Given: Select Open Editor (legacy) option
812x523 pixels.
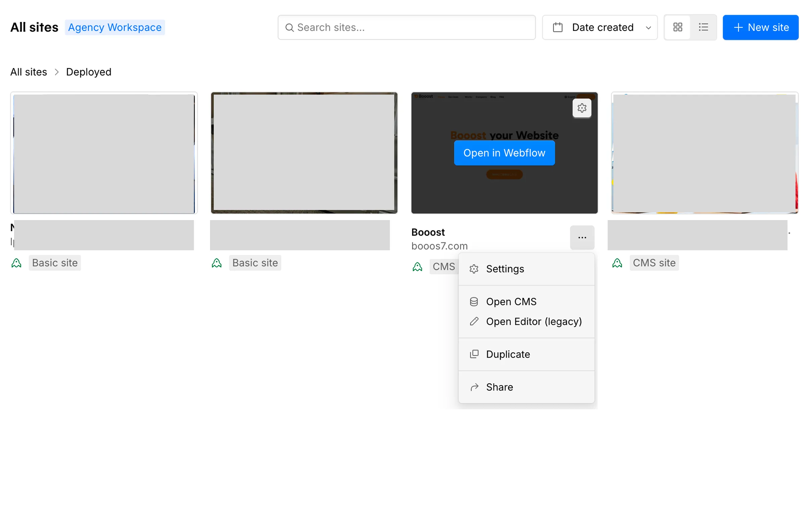Looking at the screenshot, I should point(526,321).
